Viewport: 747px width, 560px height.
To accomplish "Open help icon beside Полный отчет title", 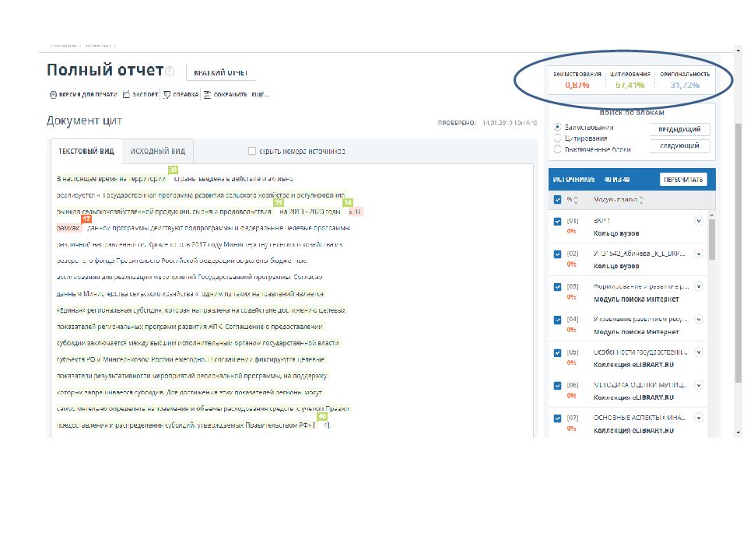I will pos(170,72).
